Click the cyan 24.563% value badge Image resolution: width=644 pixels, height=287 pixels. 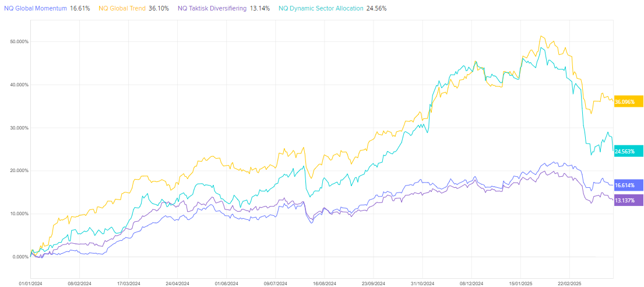(628, 151)
